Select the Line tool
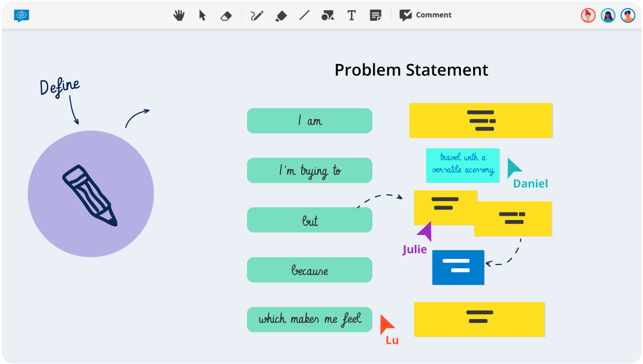The height and width of the screenshot is (364, 643). (304, 16)
